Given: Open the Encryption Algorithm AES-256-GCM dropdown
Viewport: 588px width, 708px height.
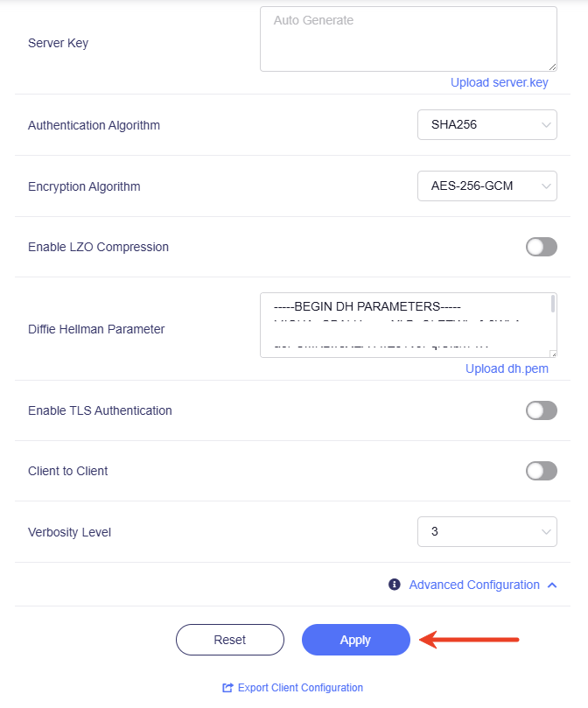Looking at the screenshot, I should tap(486, 186).
